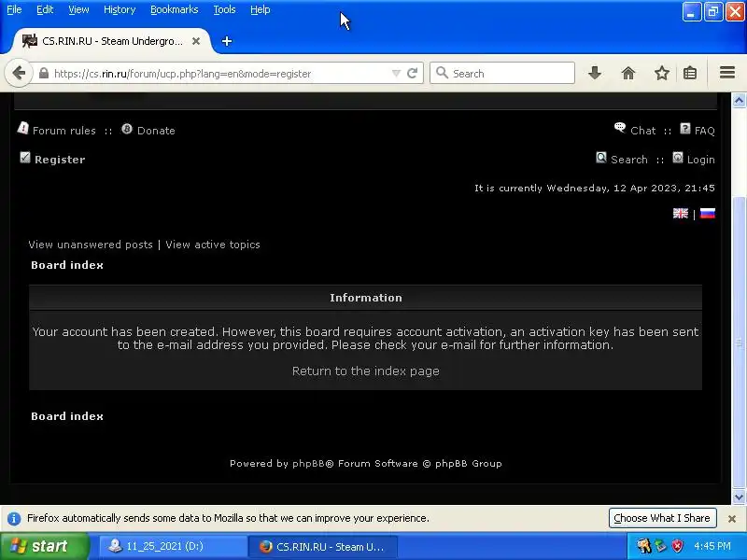The image size is (747, 560).
Task: Click the red shield tray icon
Action: tap(678, 546)
